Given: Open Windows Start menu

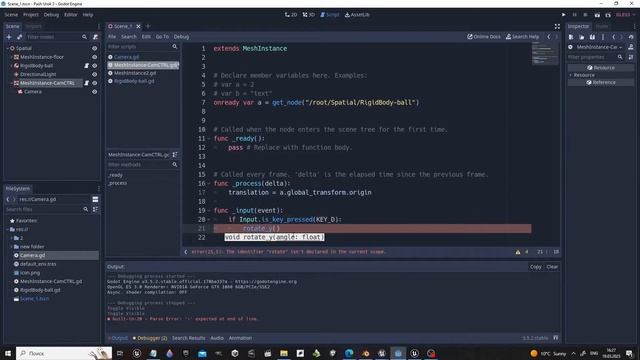Looking at the screenshot, I should point(8,353).
